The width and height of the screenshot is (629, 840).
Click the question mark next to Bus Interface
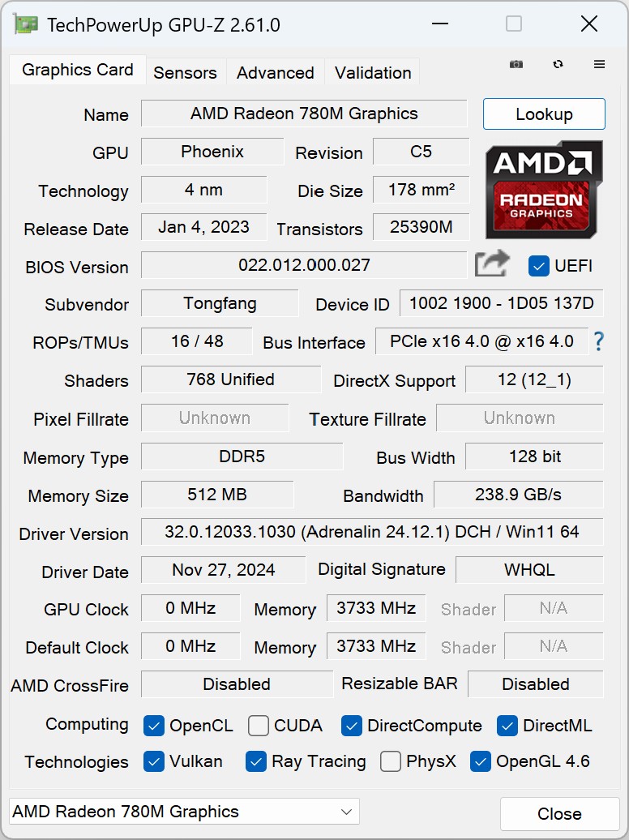click(599, 342)
